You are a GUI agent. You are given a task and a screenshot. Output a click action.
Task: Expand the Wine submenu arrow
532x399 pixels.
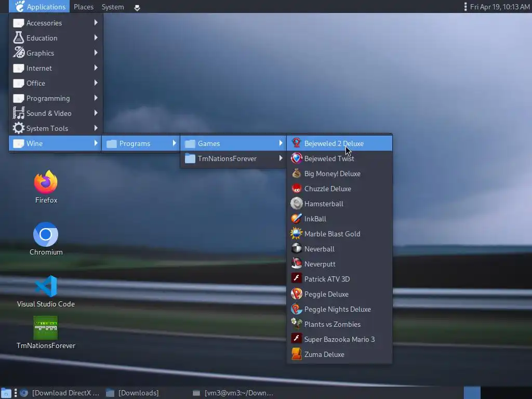tap(96, 143)
